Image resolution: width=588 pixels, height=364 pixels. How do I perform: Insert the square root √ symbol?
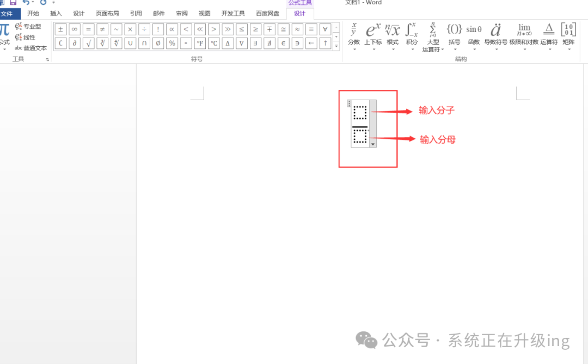89,43
